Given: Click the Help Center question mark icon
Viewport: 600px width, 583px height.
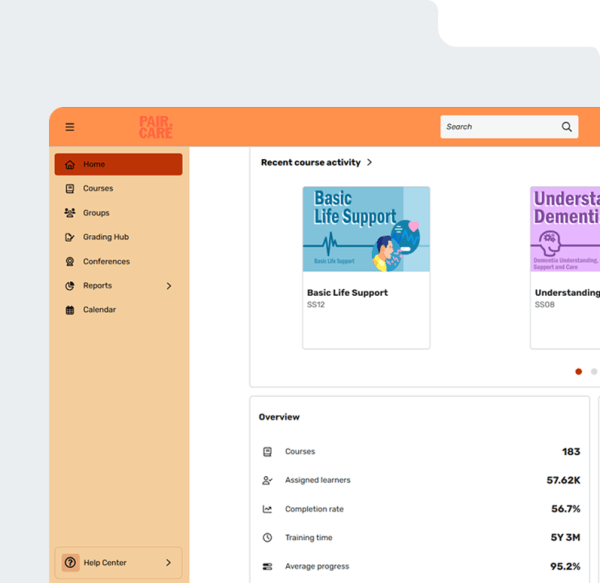Looking at the screenshot, I should 70,563.
